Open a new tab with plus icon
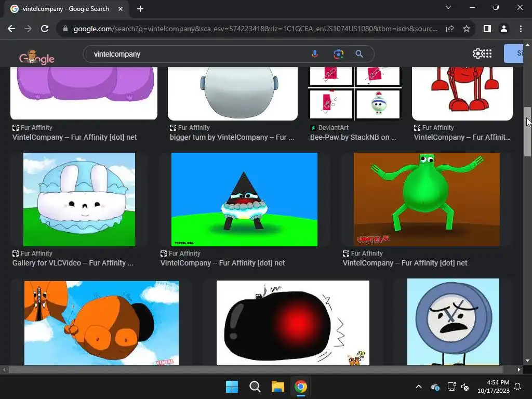The width and height of the screenshot is (532, 399). [x=140, y=9]
